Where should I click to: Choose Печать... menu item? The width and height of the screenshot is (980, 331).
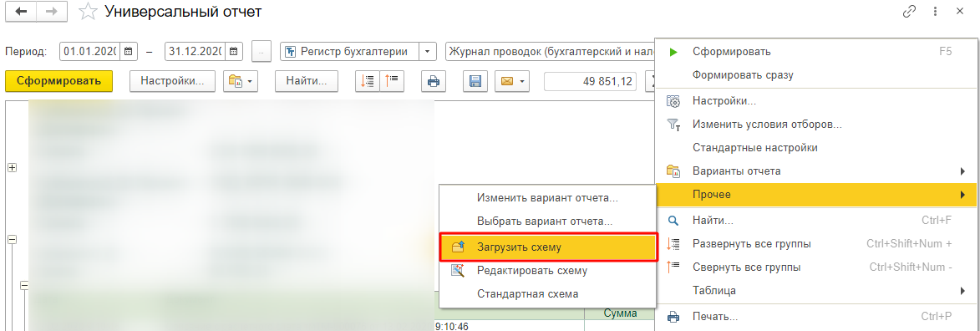pyautogui.click(x=815, y=317)
